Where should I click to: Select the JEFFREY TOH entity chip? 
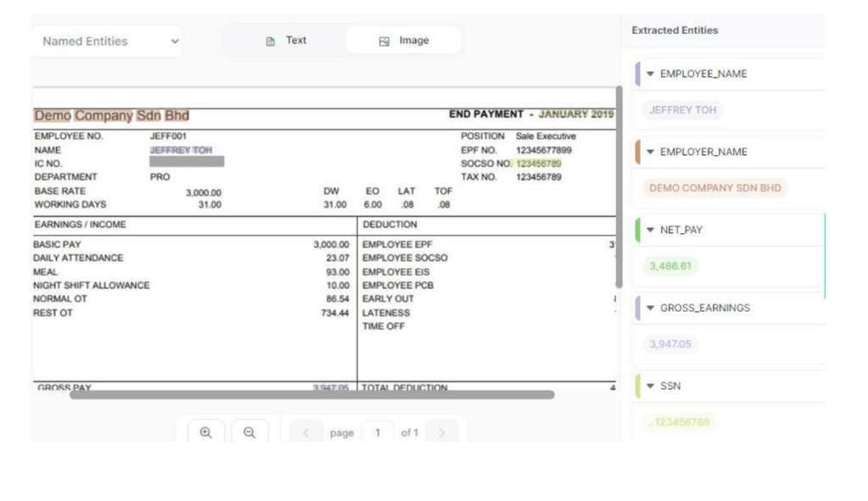682,110
